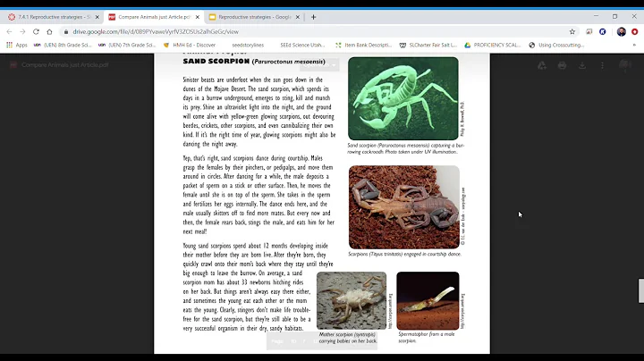Screen dimensions: 644x361
Task: Close the Reproductive strategies Google tab
Action: point(298,17)
